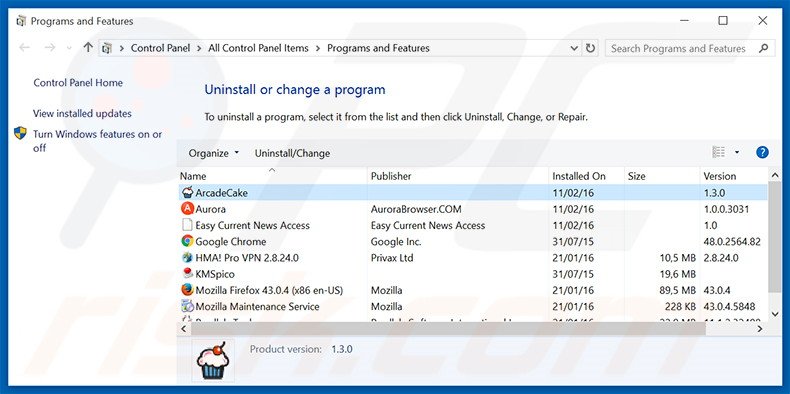The height and width of the screenshot is (394, 790).
Task: Sort by the Name column header
Action: pyautogui.click(x=273, y=176)
